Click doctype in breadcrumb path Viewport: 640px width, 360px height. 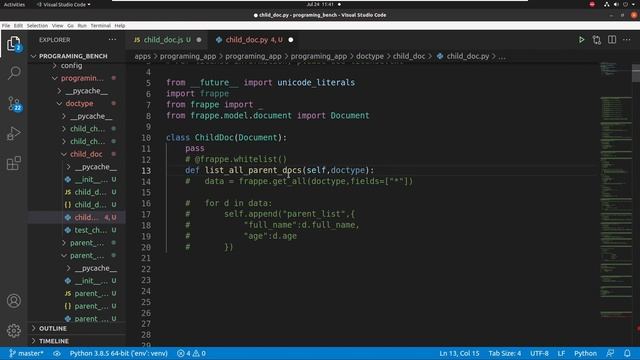click(370, 56)
